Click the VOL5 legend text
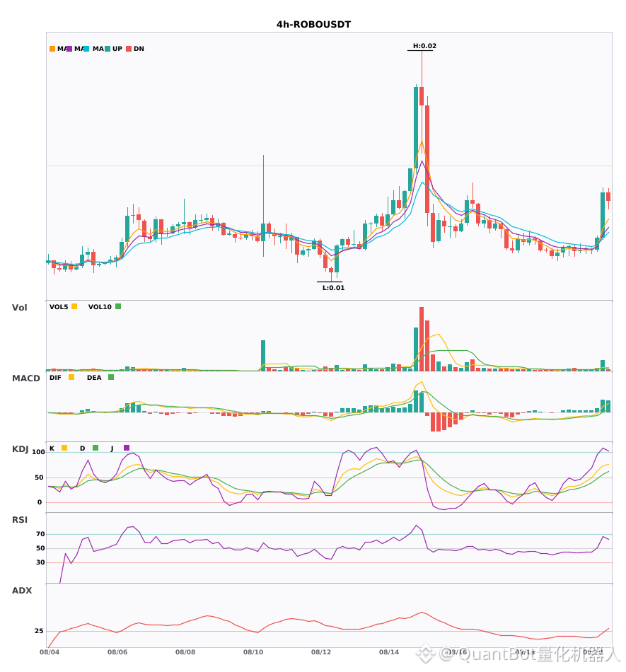This screenshot has height=672, width=626. 59,307
